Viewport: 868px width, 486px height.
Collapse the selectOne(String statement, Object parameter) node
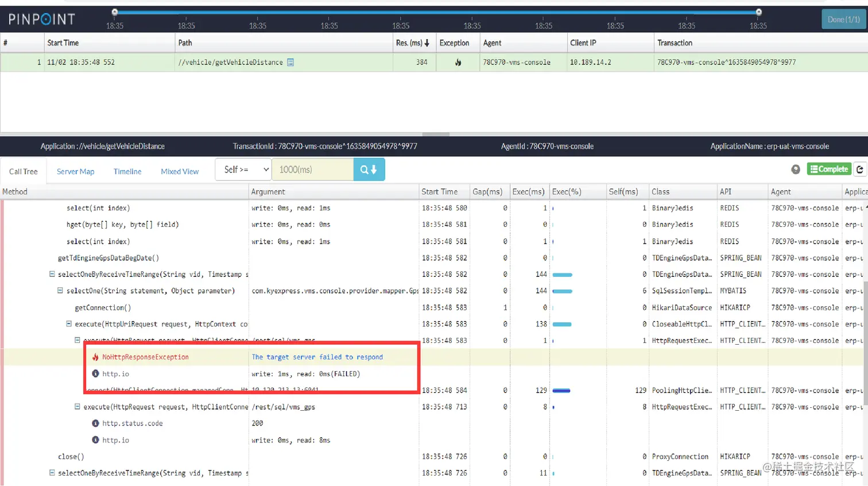click(x=60, y=291)
